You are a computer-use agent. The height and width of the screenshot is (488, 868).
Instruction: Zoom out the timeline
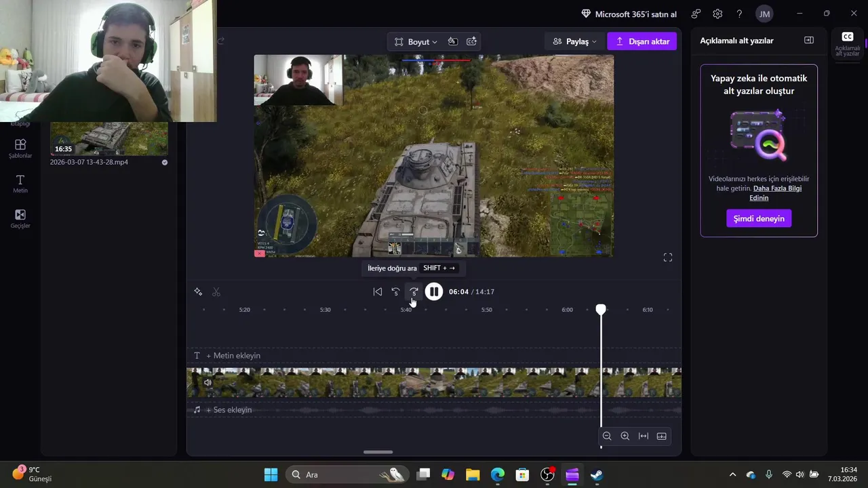pyautogui.click(x=607, y=436)
